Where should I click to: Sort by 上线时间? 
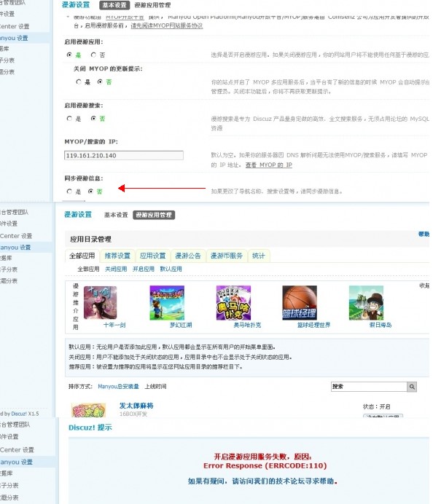[x=155, y=386]
